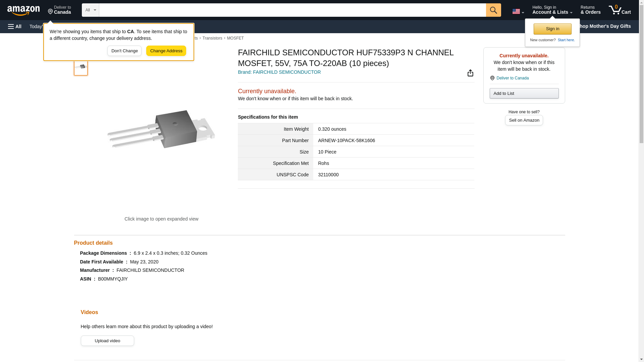This screenshot has height=362, width=644.
Task: Open the Brand: FAIRCHILD SEMICONDUCTOR link
Action: pyautogui.click(x=279, y=72)
